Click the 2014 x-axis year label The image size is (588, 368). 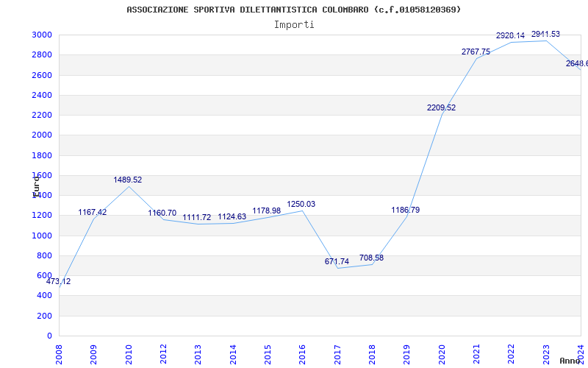tap(233, 354)
